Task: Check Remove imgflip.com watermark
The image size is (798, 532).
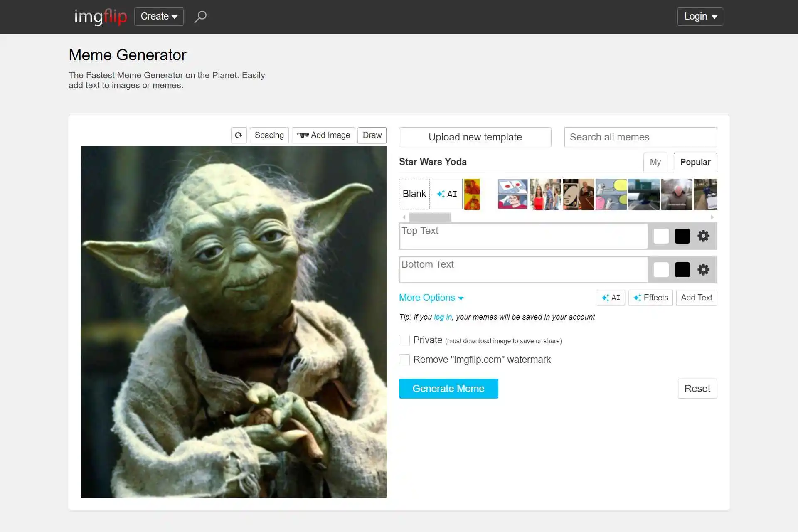Action: (x=404, y=359)
